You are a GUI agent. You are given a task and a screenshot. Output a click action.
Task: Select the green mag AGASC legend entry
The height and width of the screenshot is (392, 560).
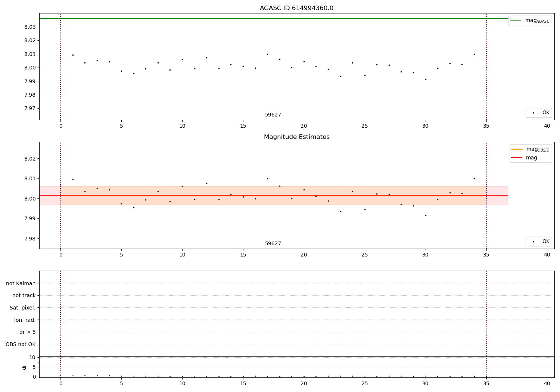(x=530, y=21)
